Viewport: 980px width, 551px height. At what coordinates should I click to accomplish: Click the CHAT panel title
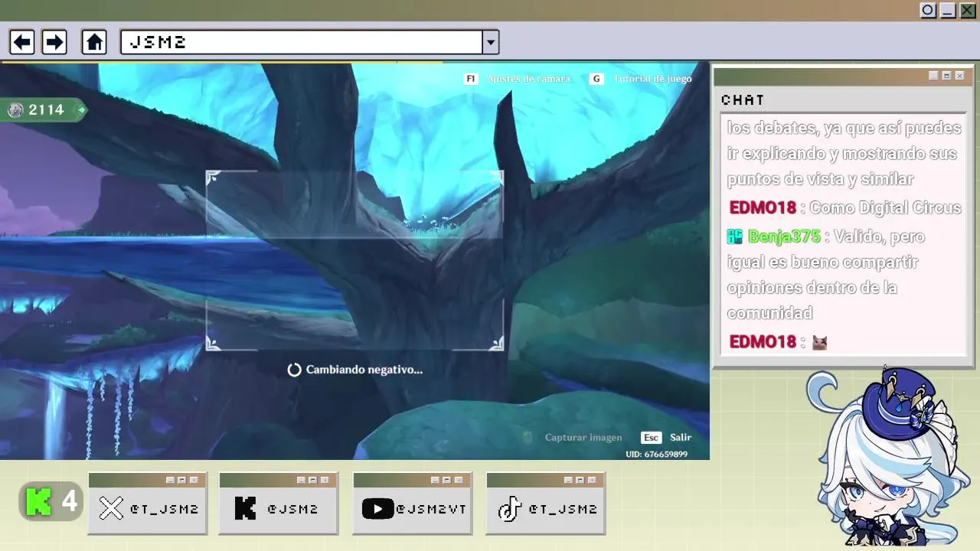coord(743,100)
